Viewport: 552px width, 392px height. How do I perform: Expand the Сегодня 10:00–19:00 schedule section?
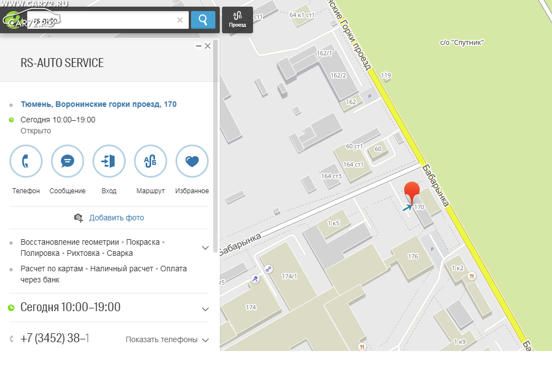point(205,309)
